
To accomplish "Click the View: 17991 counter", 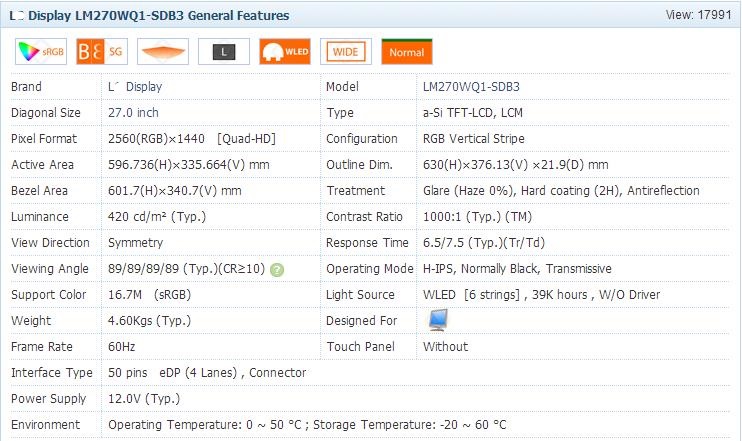I will pos(698,15).
